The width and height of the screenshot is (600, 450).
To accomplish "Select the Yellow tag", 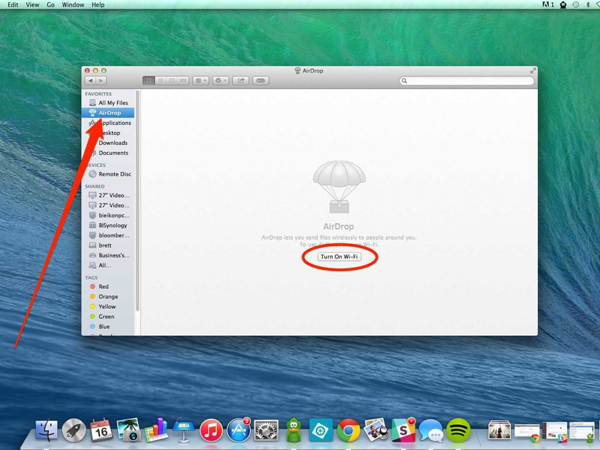I will tap(108, 307).
